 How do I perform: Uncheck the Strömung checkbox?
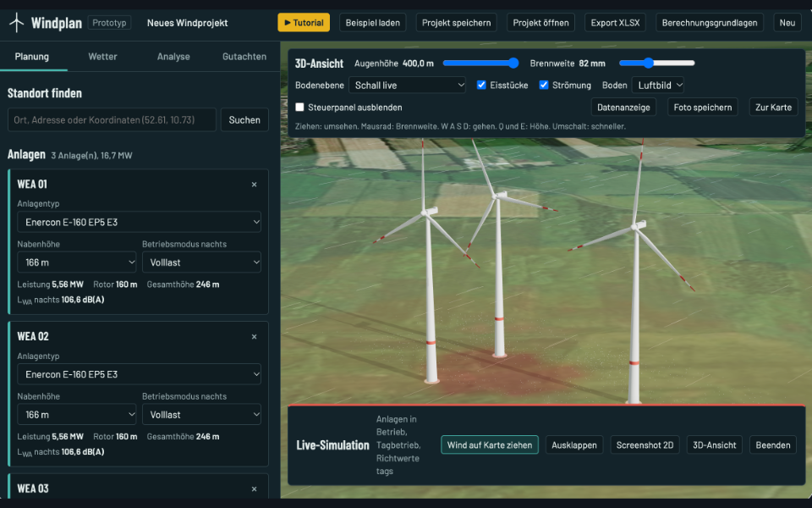click(x=543, y=85)
